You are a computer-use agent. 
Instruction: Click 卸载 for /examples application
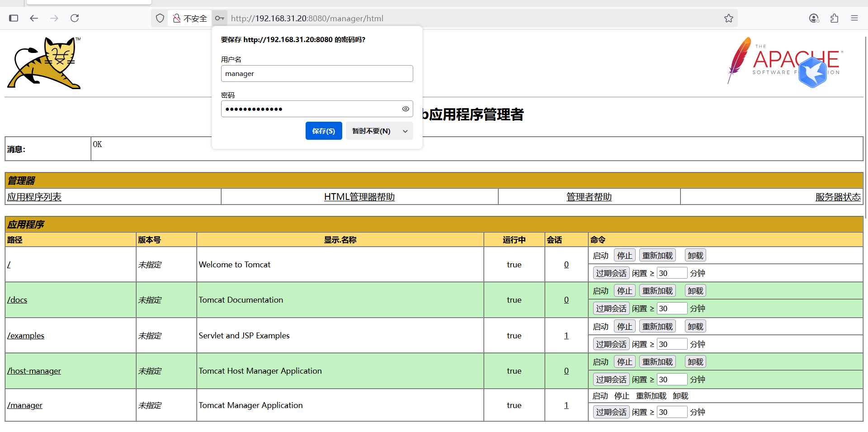(x=695, y=327)
